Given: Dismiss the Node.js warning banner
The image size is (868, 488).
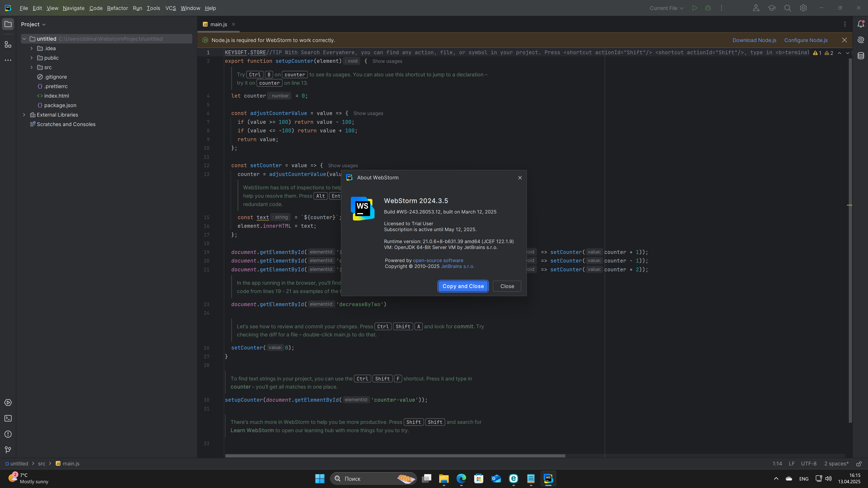Looking at the screenshot, I should click(x=844, y=40).
